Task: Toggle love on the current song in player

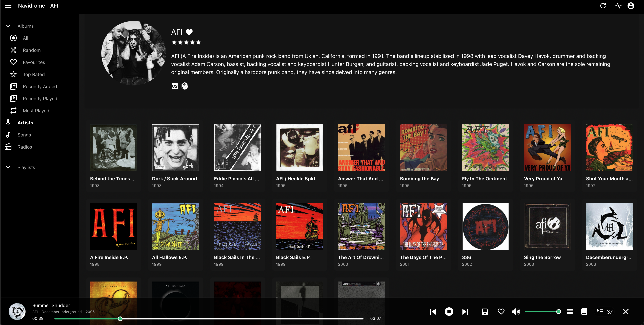Action: [501, 312]
